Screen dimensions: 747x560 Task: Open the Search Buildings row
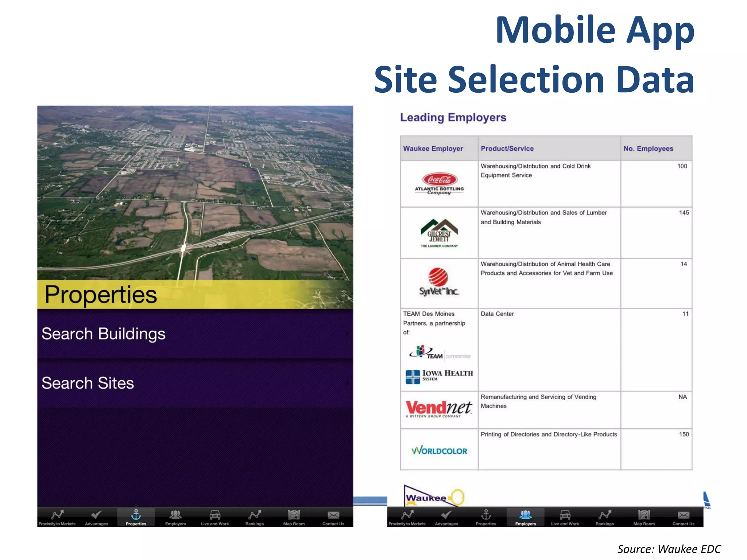[x=195, y=334]
